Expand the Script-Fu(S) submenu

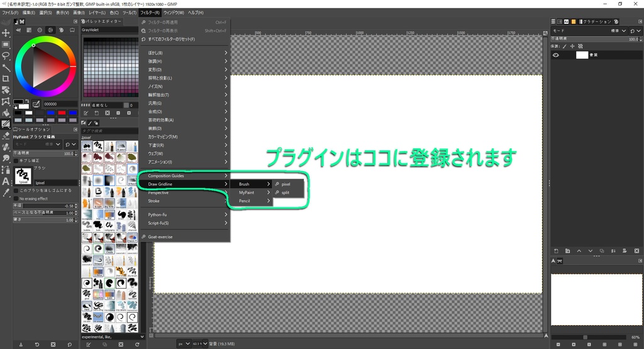[x=184, y=223]
